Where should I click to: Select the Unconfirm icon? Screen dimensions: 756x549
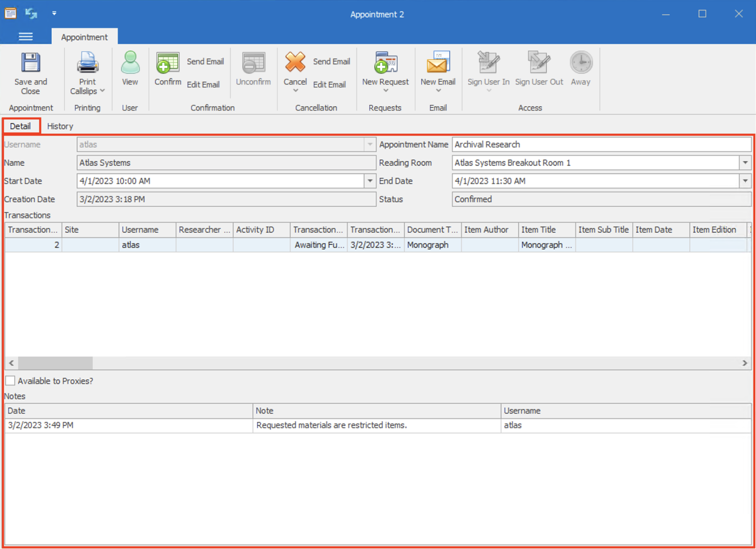253,67
